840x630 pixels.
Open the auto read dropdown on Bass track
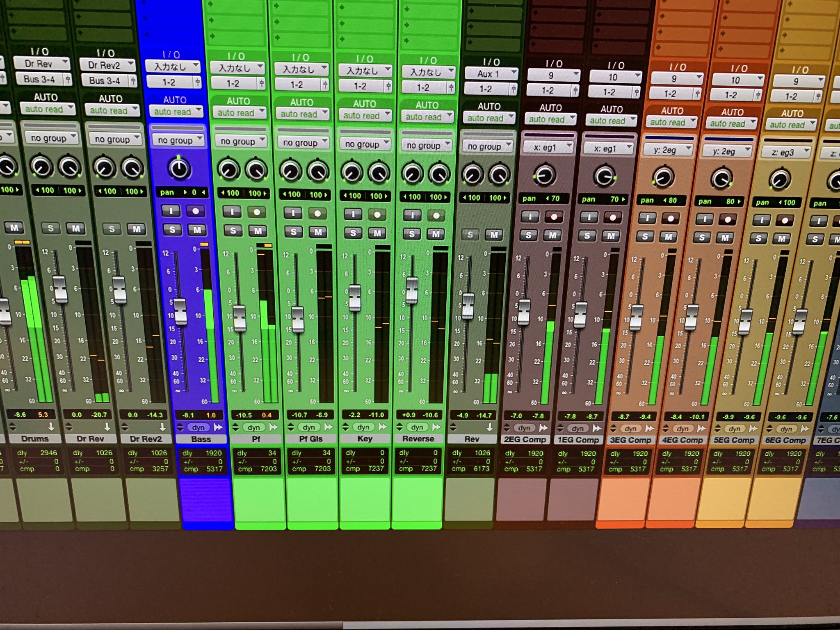tap(176, 112)
